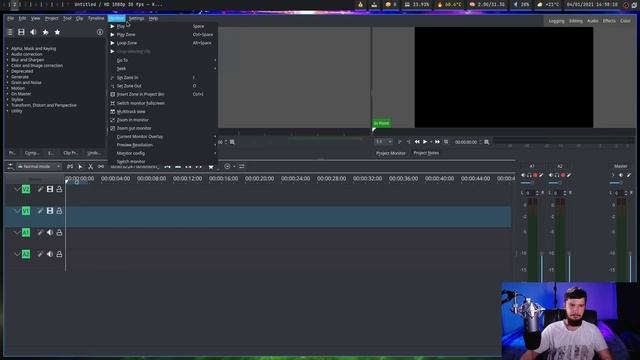Collapse the V1 track chevron
This screenshot has width=640, height=360.
[17, 211]
